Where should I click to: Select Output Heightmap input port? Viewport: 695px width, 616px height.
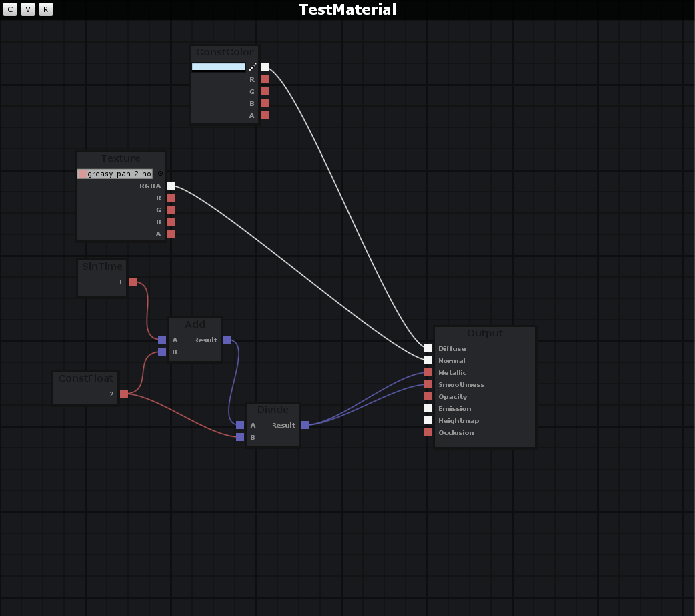(428, 420)
